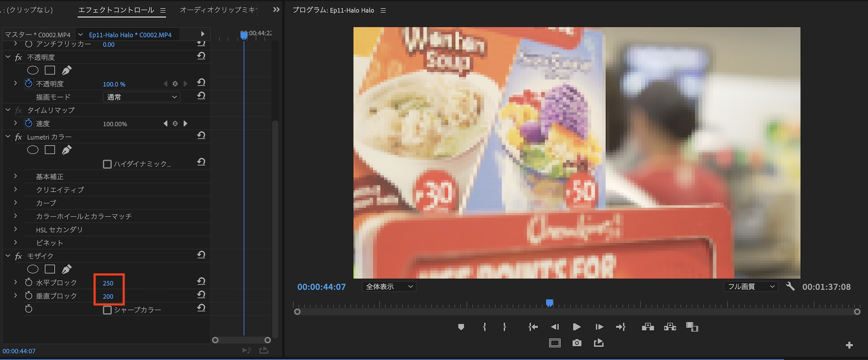This screenshot has height=360, width=868.
Task: Open the 全体表示 zoom level dropdown
Action: (389, 287)
